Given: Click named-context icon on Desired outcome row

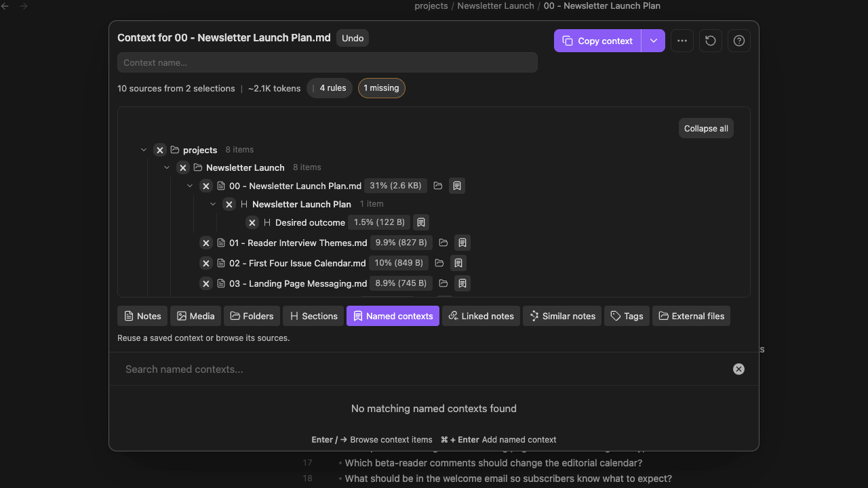Looking at the screenshot, I should [421, 222].
